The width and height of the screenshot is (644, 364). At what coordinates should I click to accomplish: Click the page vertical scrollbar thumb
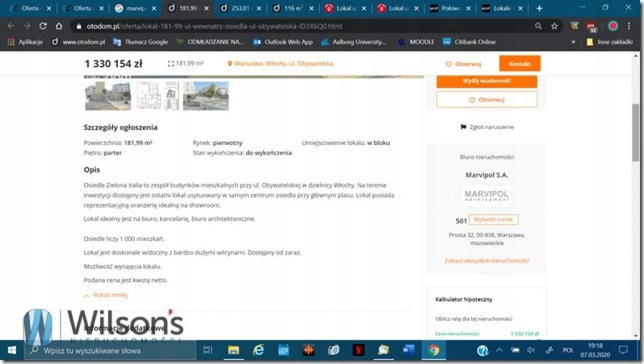[635, 132]
